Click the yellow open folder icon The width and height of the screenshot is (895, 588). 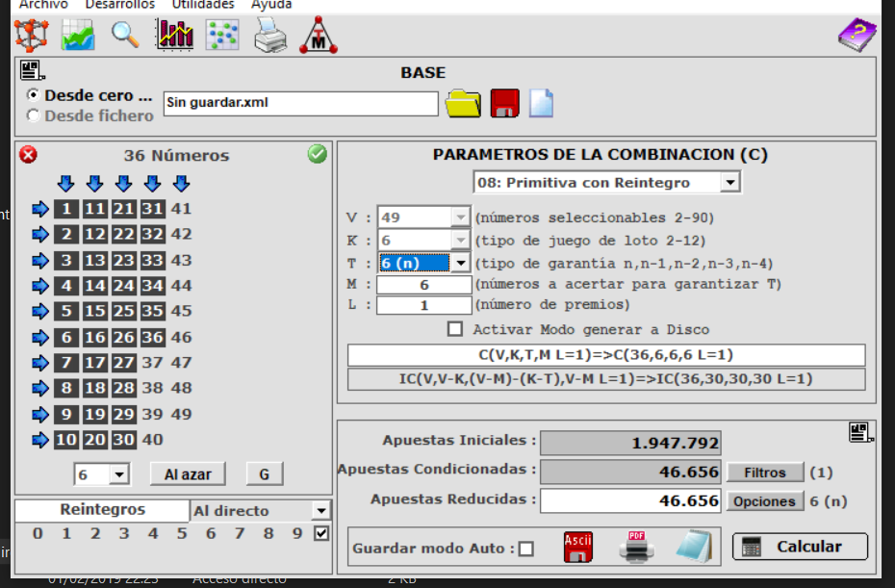[x=463, y=103]
